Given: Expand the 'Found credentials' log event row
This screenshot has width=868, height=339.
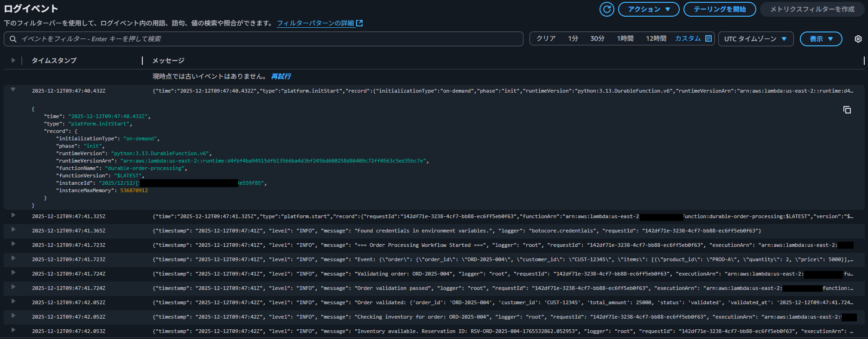Looking at the screenshot, I should 13,230.
